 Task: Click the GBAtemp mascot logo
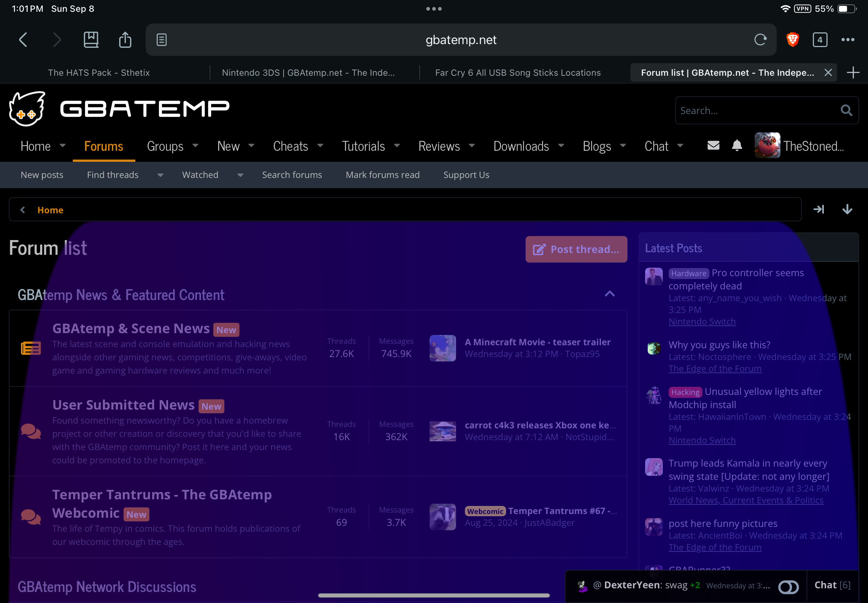(x=27, y=108)
